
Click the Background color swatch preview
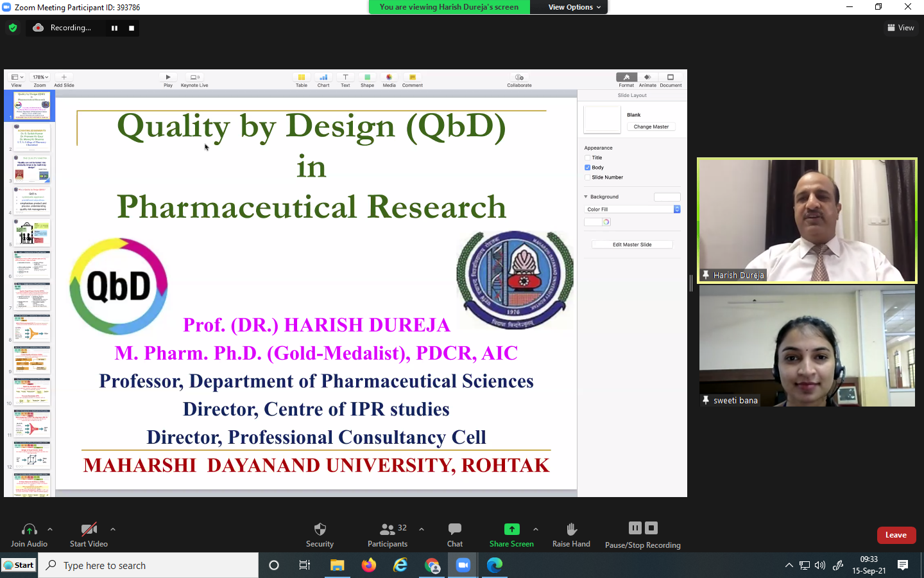667,197
